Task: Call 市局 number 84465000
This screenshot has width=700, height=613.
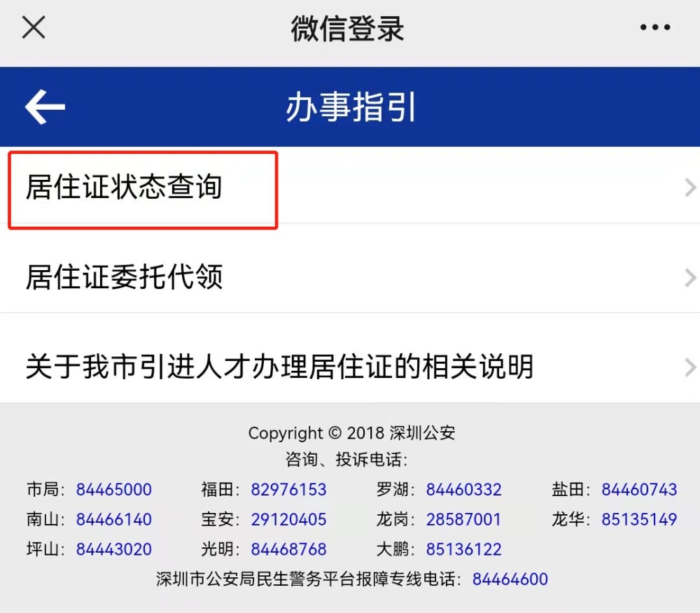Action: click(114, 489)
